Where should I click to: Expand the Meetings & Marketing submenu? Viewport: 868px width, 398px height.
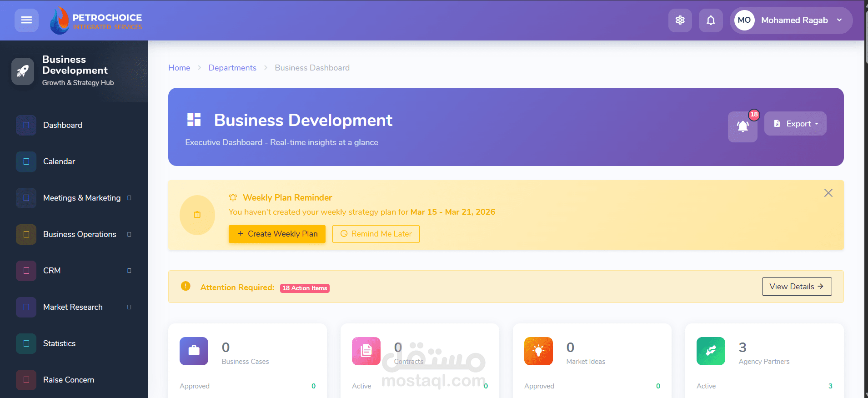pos(129,198)
